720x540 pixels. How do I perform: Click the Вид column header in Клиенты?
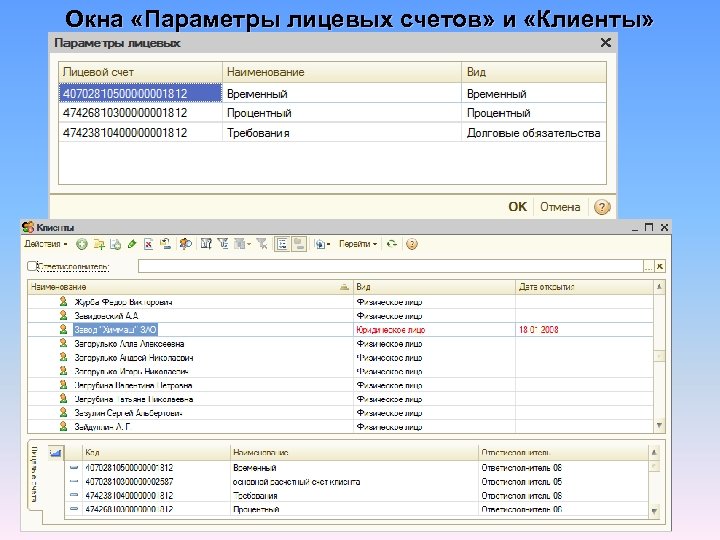pos(434,287)
